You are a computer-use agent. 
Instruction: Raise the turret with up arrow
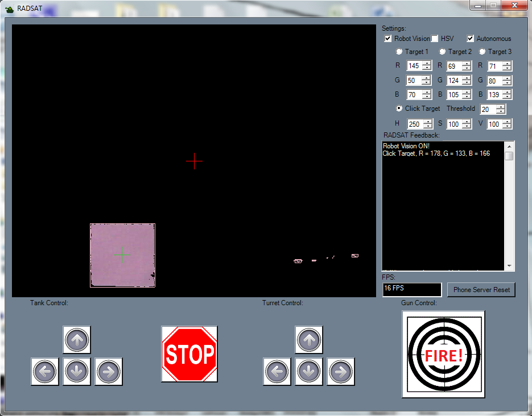308,340
